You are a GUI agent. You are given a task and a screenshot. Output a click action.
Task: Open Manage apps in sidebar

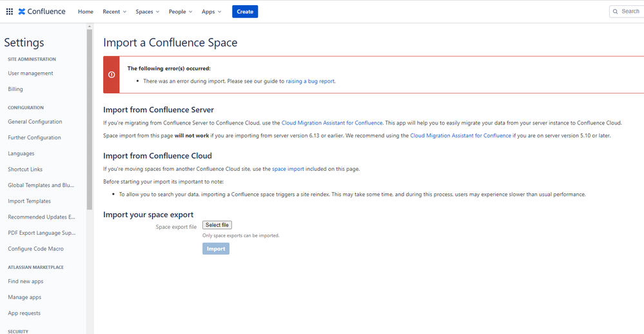(x=24, y=297)
